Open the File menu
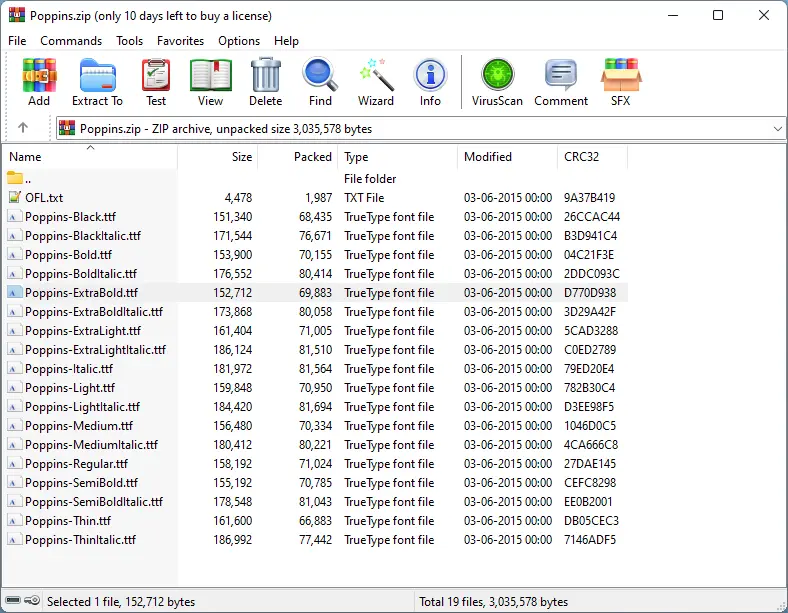Screen dimensions: 788x613 pyautogui.click(x=17, y=41)
